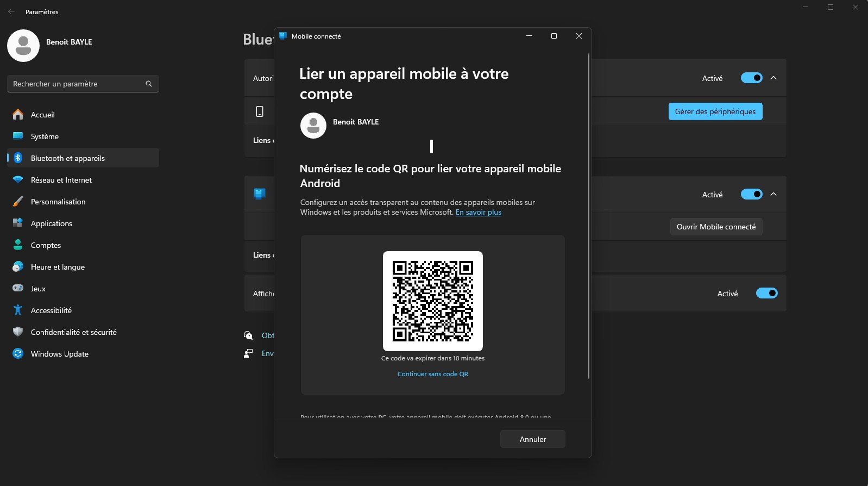Click the blue Mobile connecté icon in Paramètres
The width and height of the screenshot is (868, 486).
click(260, 194)
